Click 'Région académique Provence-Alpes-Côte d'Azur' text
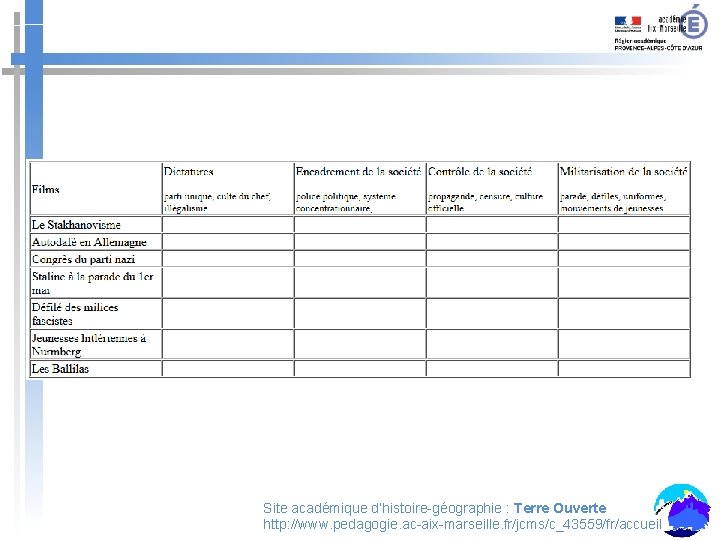 click(x=658, y=44)
